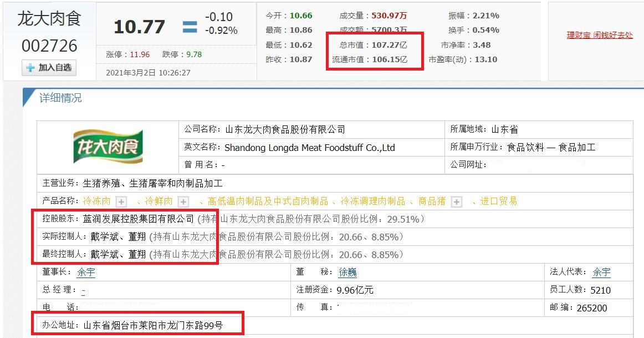Click the 主营业务 生猪养殖 description row
Screen dimensions: 644x338
click(335, 183)
